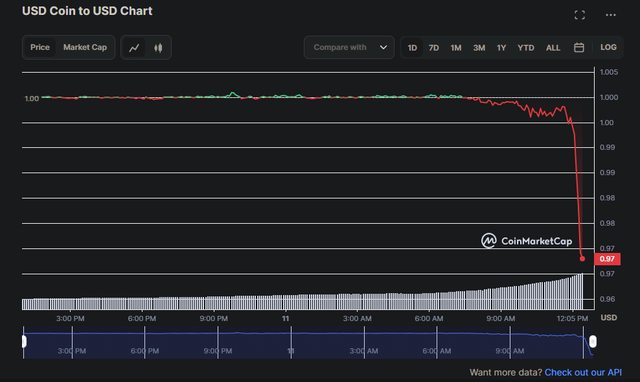Open the Check out our API link

tap(583, 372)
